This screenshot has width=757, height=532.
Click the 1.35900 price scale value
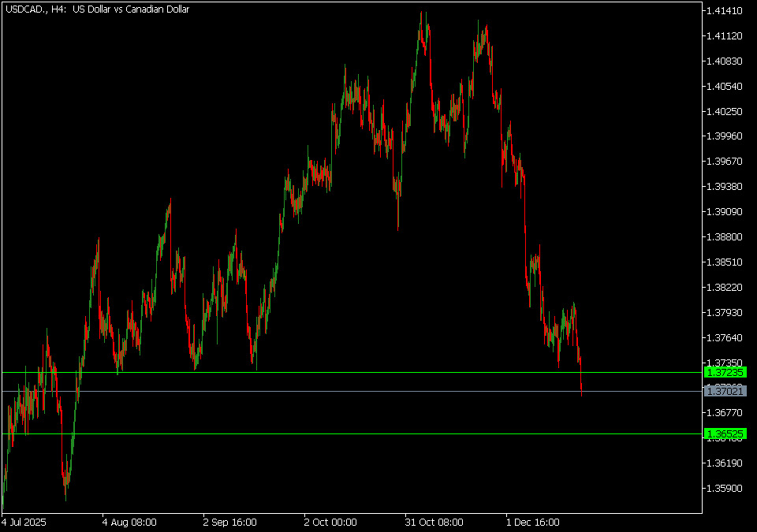point(724,488)
